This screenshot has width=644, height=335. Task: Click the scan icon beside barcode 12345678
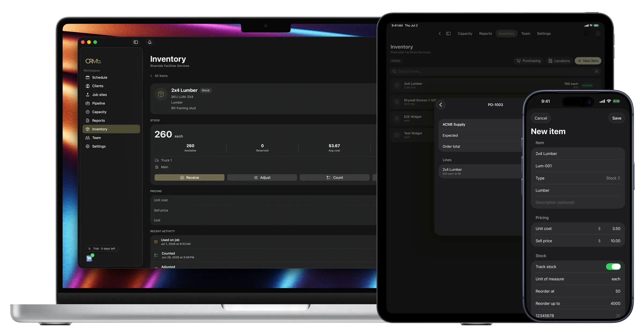618,316
